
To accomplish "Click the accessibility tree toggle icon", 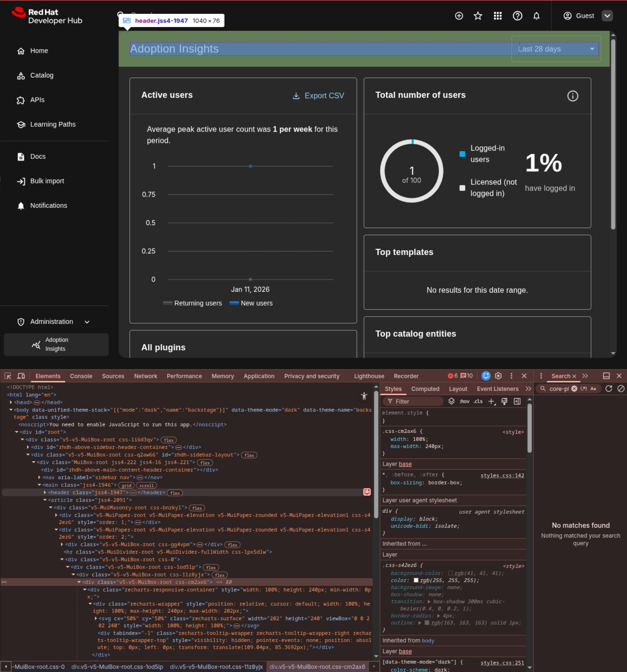I will [364, 396].
